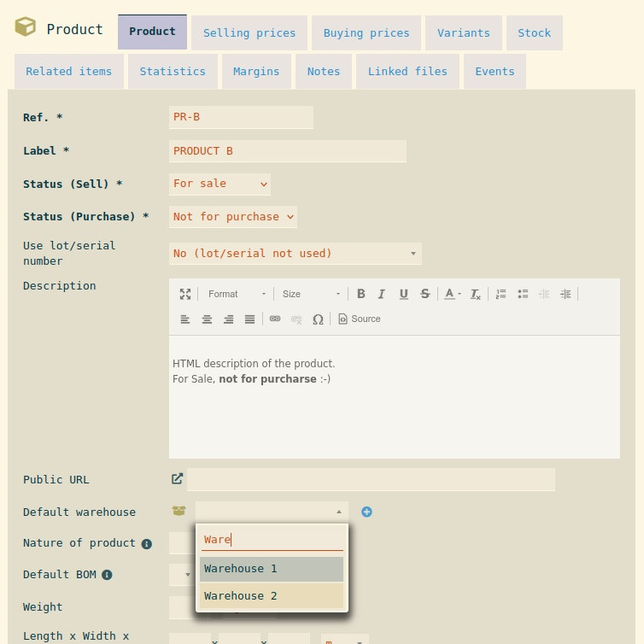The image size is (644, 644).
Task: Click the decrease indent icon
Action: point(544,294)
